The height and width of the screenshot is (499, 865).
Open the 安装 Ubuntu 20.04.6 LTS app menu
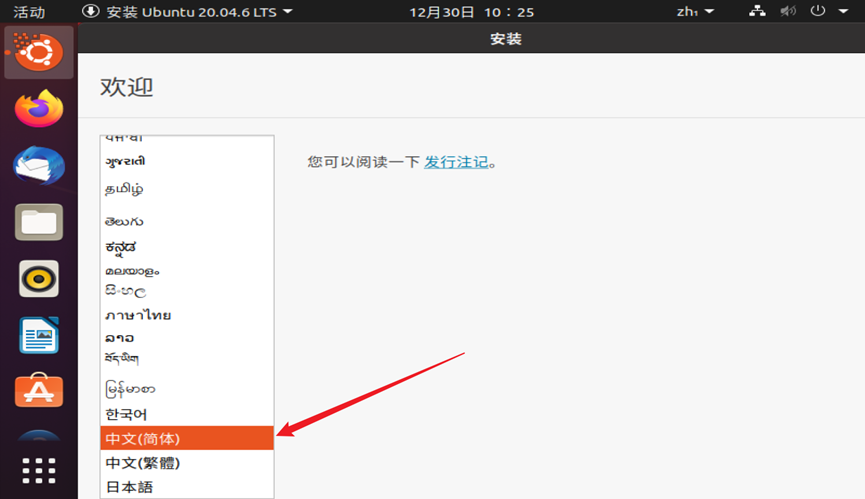click(x=188, y=12)
